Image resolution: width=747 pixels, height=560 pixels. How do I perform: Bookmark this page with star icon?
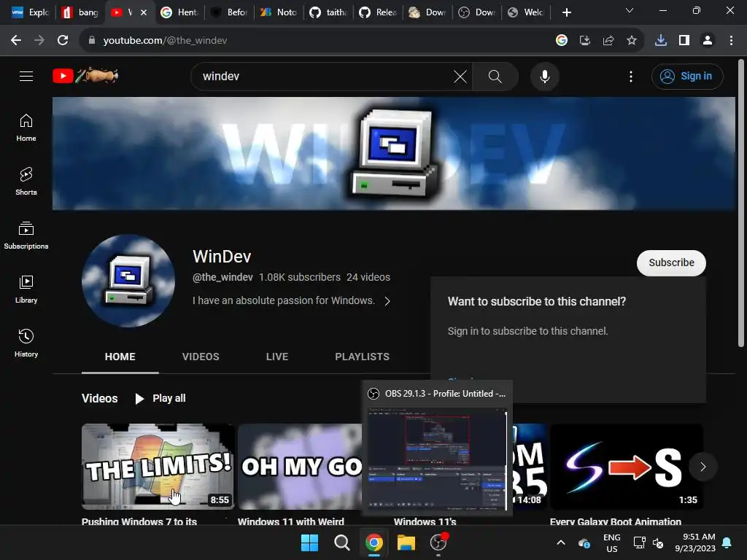(631, 41)
